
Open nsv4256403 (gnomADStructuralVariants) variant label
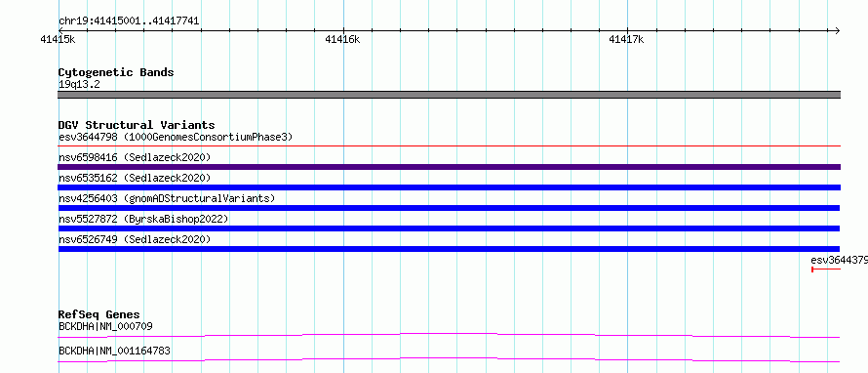[167, 198]
